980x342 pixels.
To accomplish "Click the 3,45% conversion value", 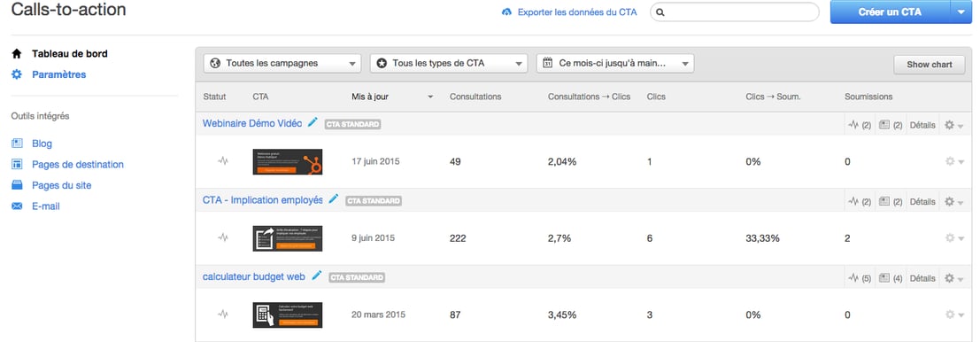I will (562, 315).
